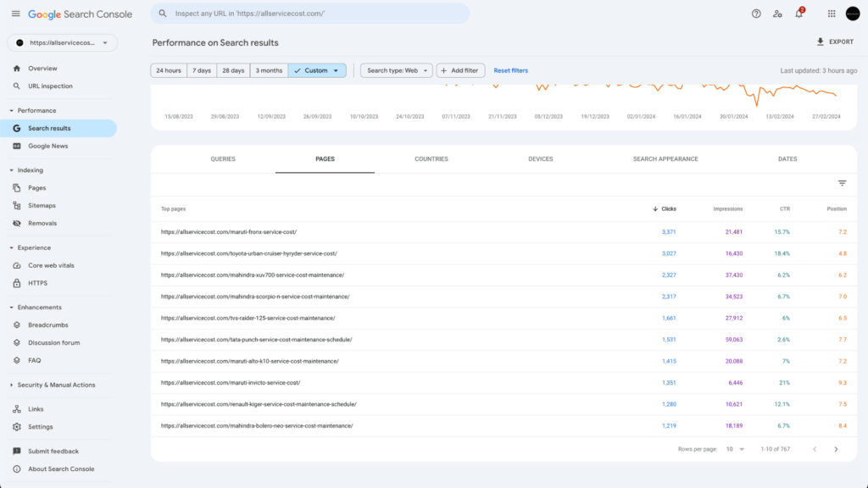
Task: Select the Pages tab
Action: click(325, 159)
